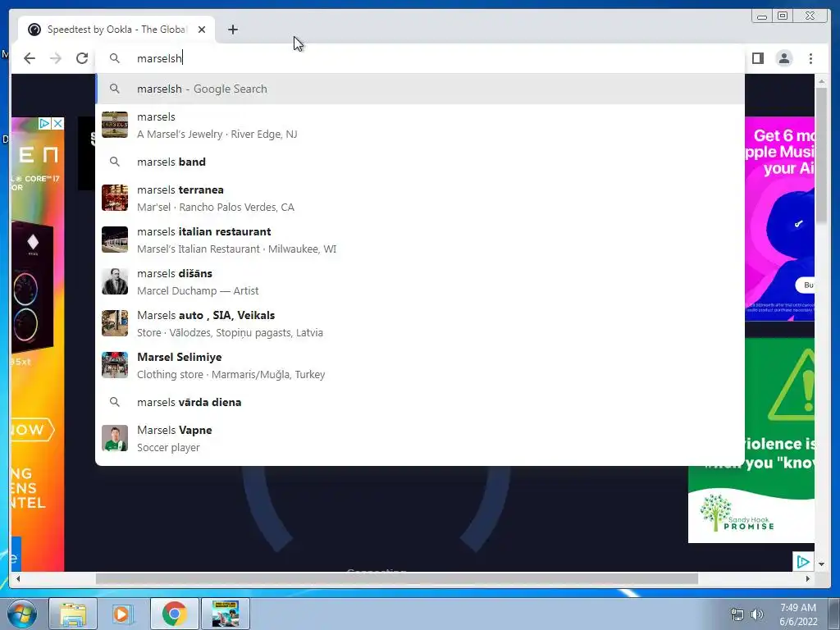
Task: Click the horizontal scrollbar right arrow
Action: [x=808, y=578]
